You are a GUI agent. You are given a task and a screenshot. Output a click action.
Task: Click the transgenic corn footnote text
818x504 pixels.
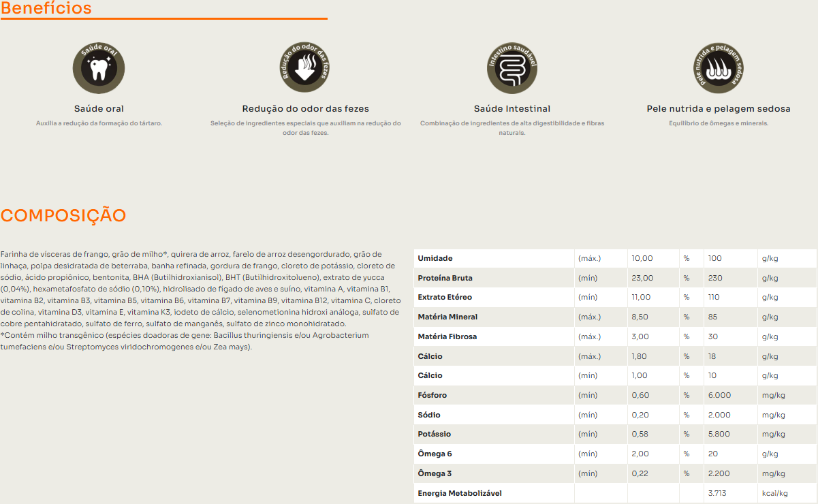[x=184, y=341]
